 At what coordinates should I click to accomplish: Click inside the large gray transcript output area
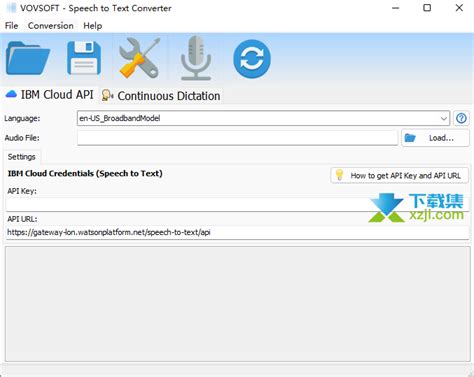[238, 304]
